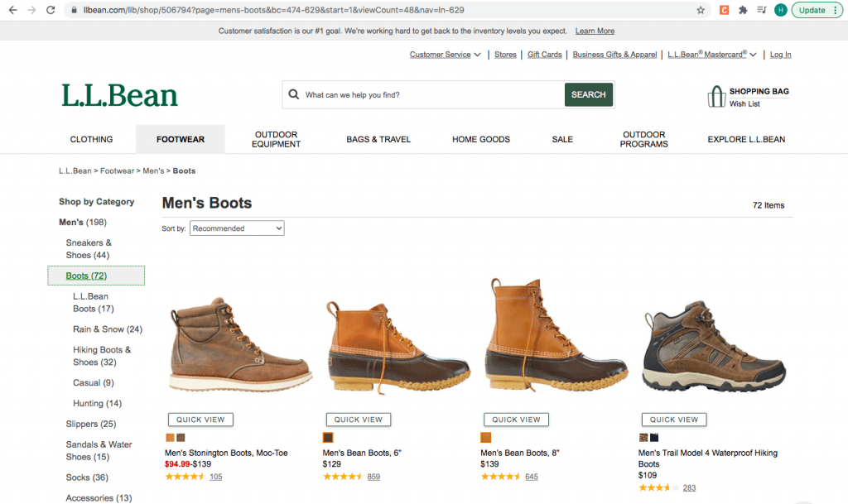Click the browser back arrow

pos(12,10)
